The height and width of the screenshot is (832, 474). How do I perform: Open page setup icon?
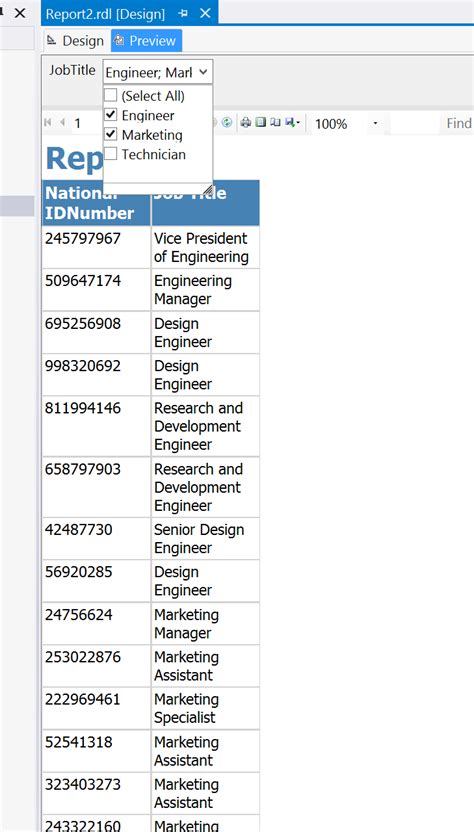[275, 123]
